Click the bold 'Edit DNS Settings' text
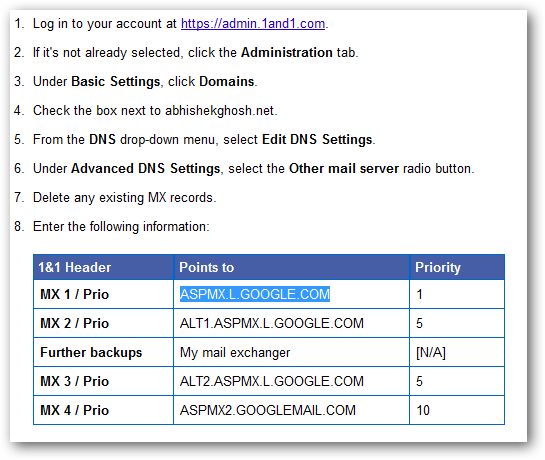 point(317,139)
